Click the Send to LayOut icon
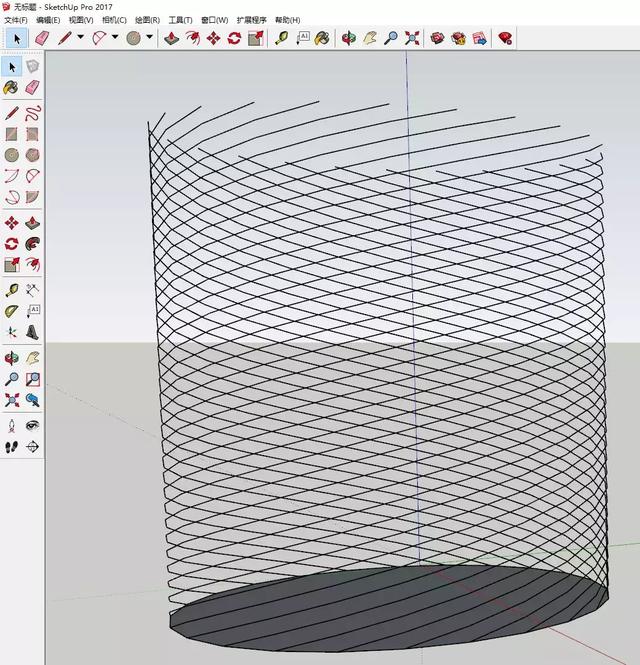 tap(480, 39)
